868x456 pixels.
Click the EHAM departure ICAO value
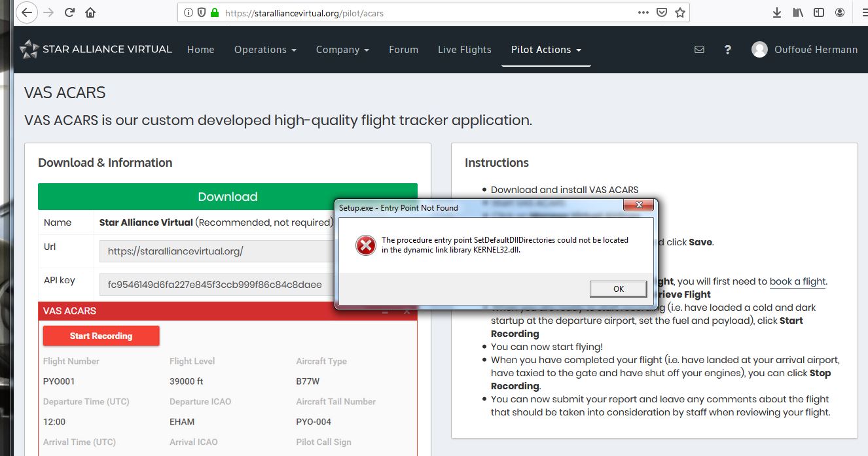click(x=182, y=422)
